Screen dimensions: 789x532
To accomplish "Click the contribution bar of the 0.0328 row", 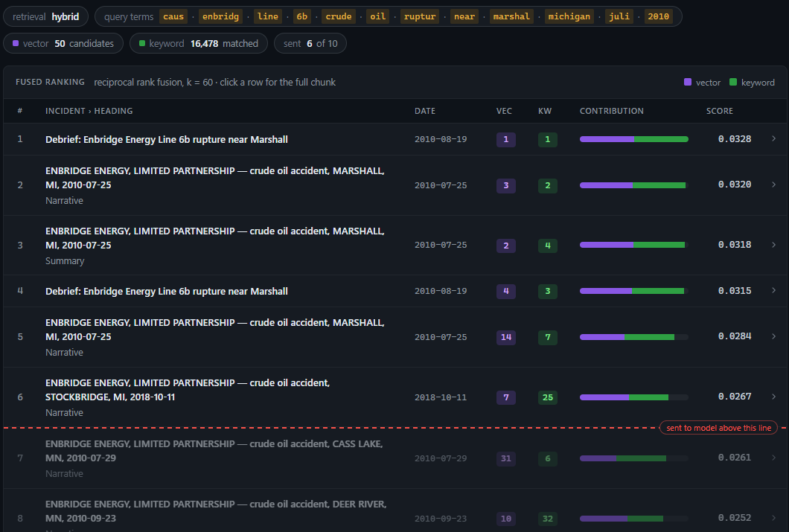I will pos(634,139).
